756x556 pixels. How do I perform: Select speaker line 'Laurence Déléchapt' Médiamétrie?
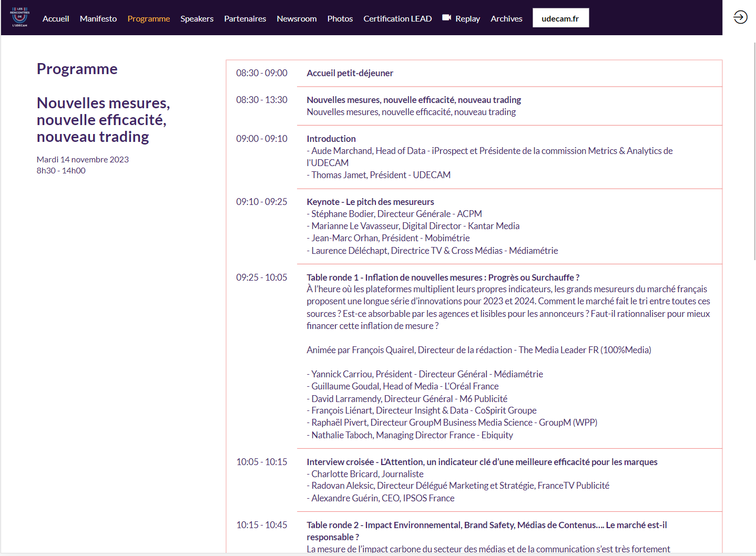(x=432, y=251)
